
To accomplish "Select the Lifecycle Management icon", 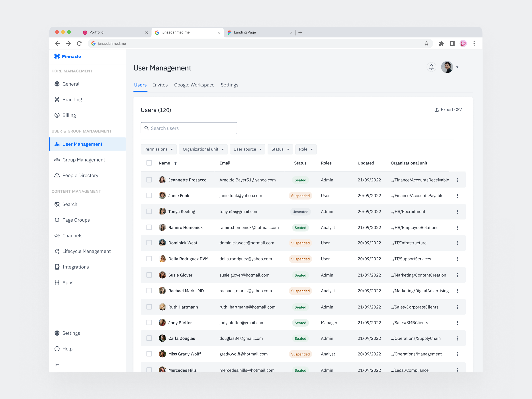I will pyautogui.click(x=57, y=251).
